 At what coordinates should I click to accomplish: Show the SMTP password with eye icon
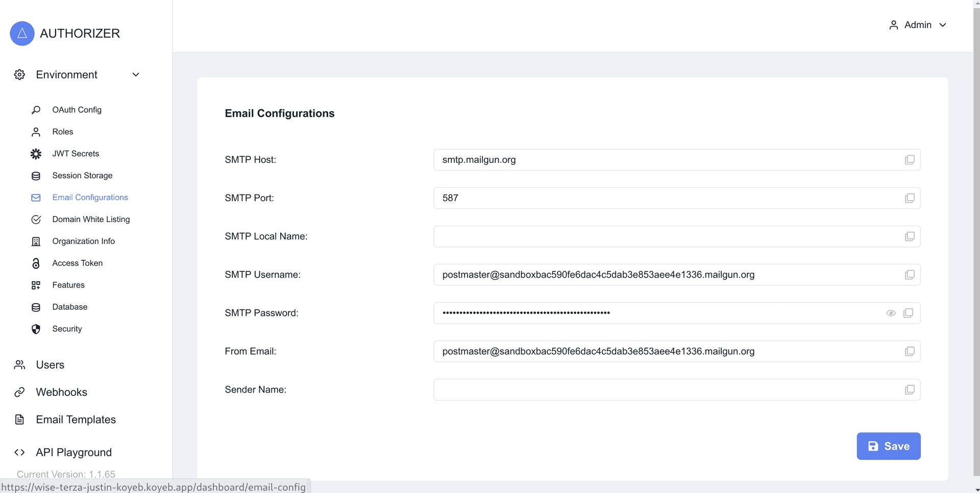(891, 313)
